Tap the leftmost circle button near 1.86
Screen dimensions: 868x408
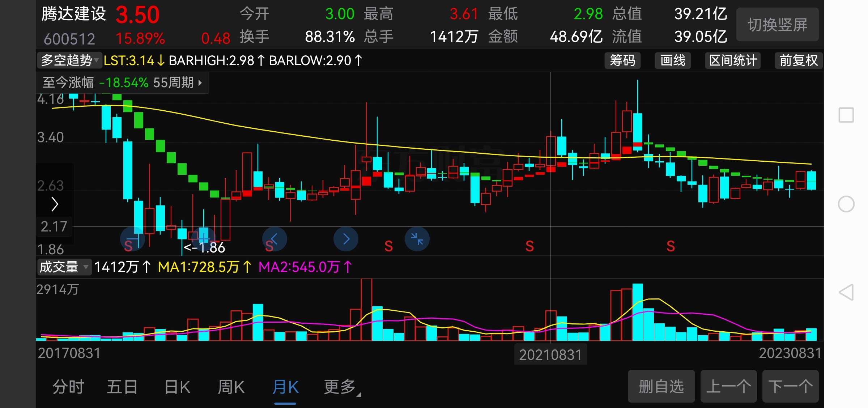(x=132, y=239)
